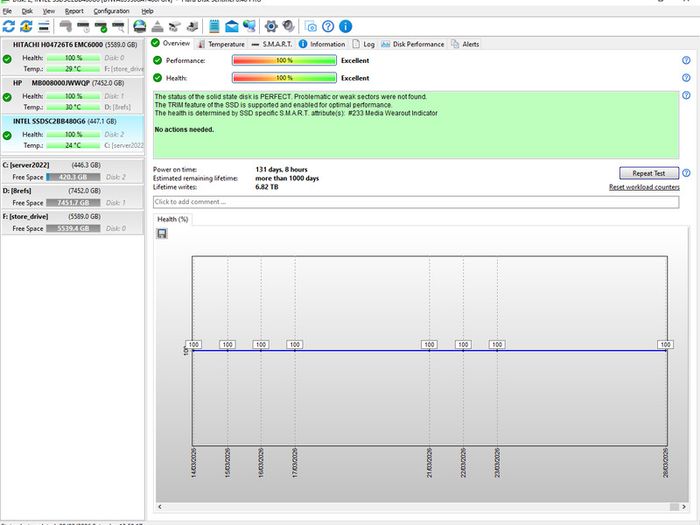Open the Disk menu
Screen dimensions: 700x525
click(27, 11)
